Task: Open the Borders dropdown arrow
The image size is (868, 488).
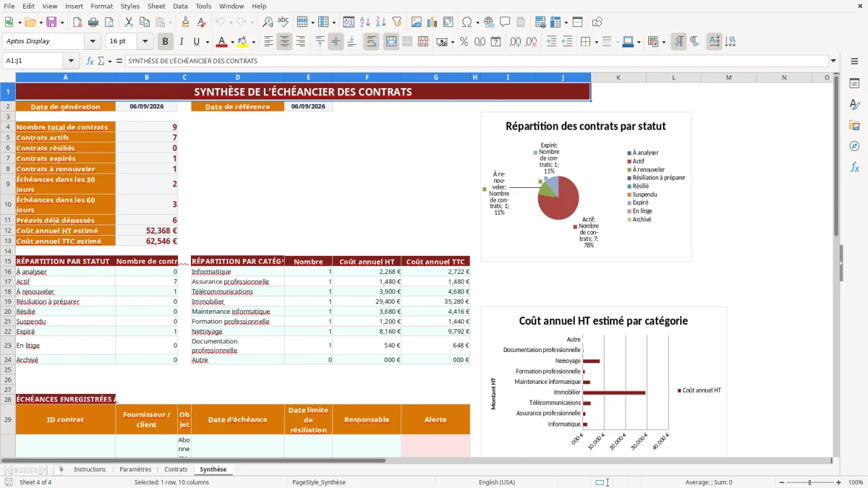Action: click(595, 42)
